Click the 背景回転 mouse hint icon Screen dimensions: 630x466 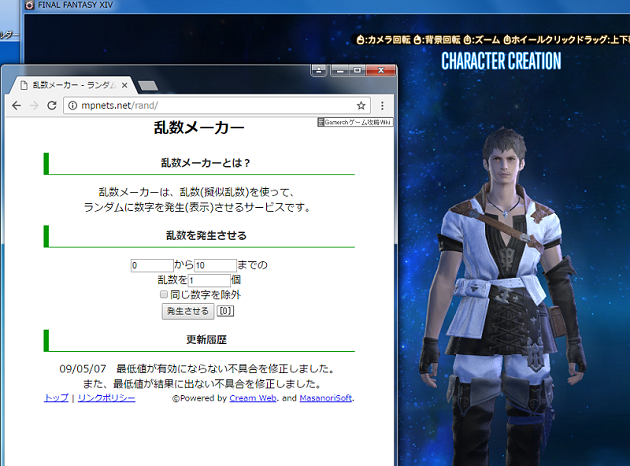[417, 40]
